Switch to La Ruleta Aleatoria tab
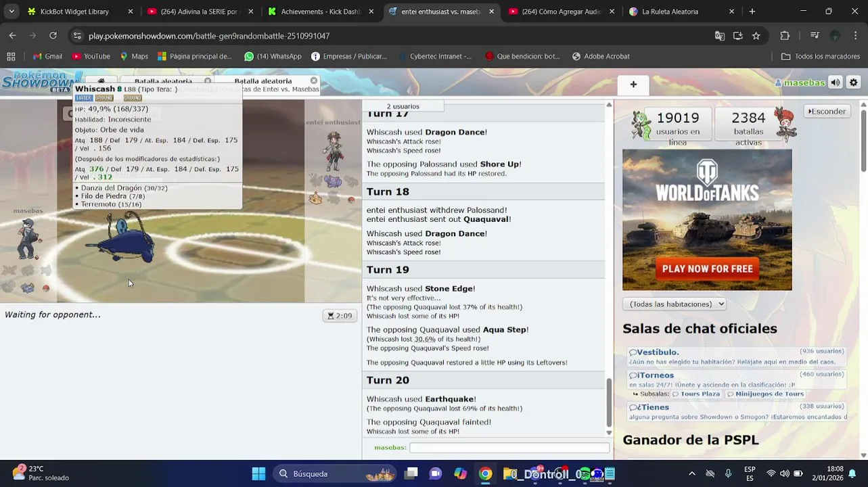The width and height of the screenshot is (868, 487). click(682, 11)
